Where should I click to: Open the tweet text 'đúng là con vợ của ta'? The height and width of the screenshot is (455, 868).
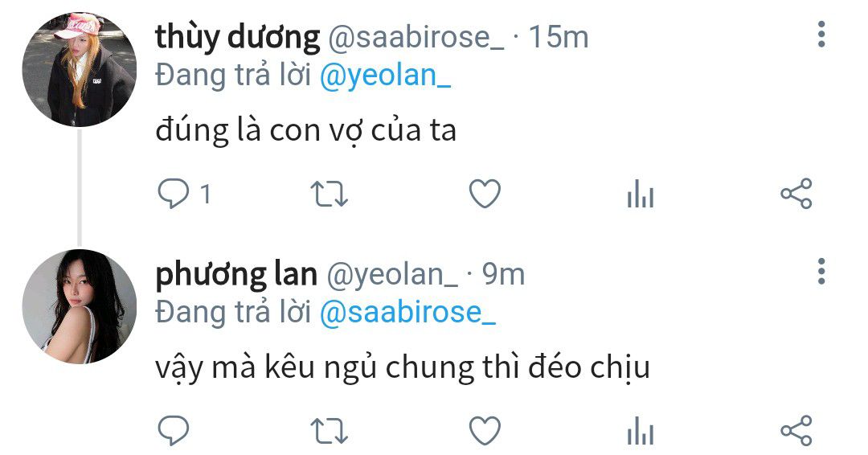pos(305,131)
